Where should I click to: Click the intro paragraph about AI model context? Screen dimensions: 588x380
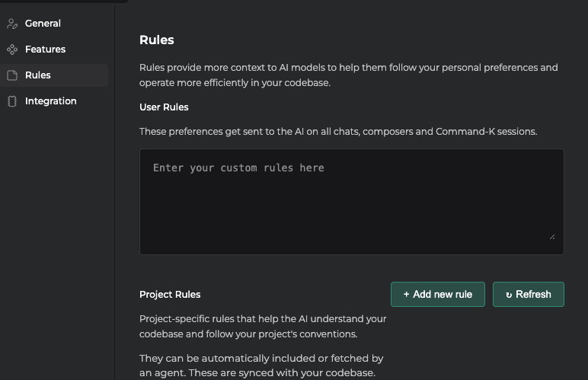tap(348, 75)
